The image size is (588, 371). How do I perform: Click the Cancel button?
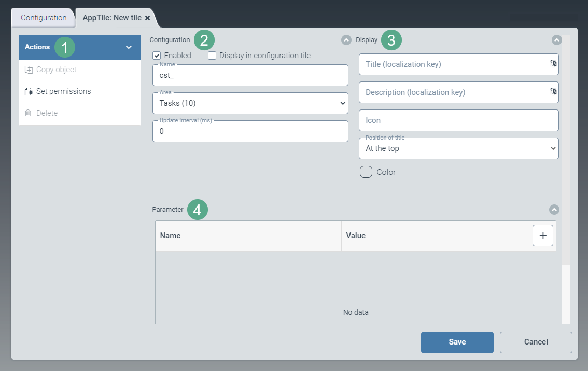(536, 342)
